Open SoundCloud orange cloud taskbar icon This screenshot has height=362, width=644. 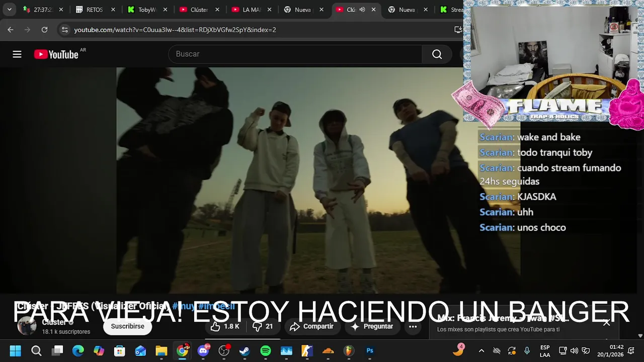tap(328, 351)
